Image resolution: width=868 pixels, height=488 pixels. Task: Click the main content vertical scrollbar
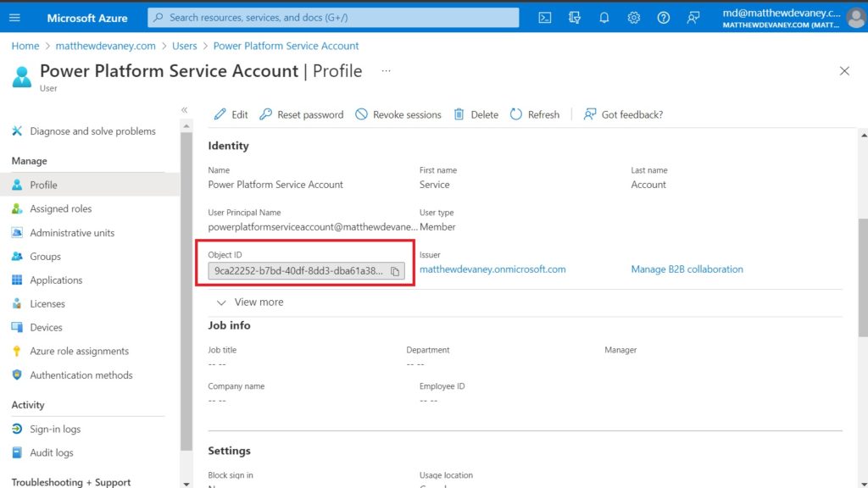click(x=863, y=277)
